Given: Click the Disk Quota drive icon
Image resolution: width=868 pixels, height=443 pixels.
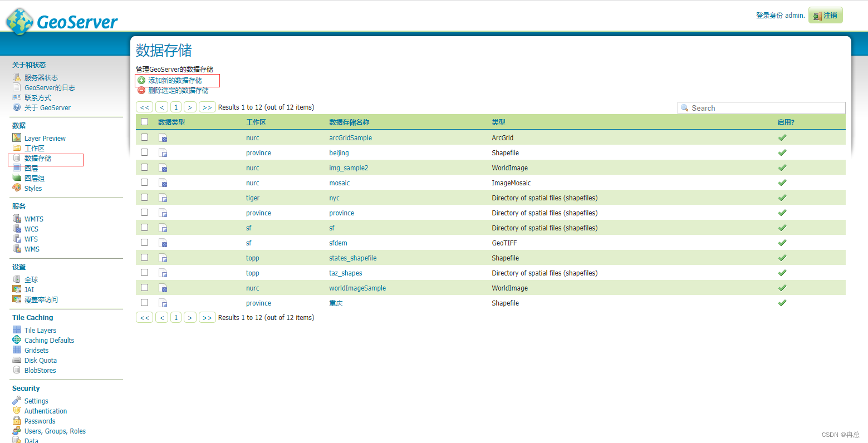Looking at the screenshot, I should pos(17,360).
